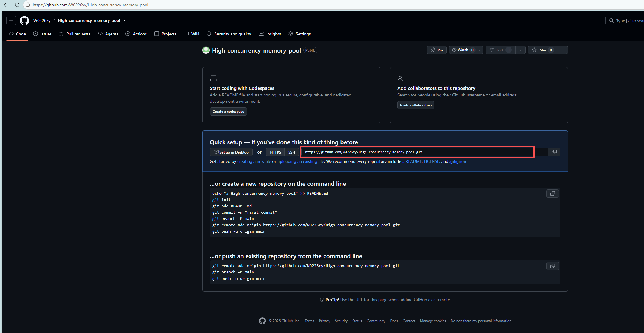Click Do not share my personal information
The image size is (644, 333).
(481, 321)
